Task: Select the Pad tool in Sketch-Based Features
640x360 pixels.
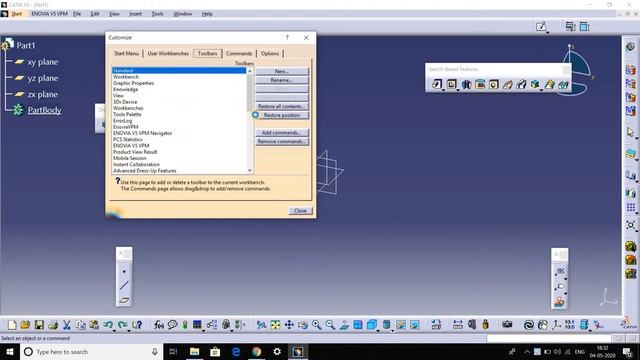Action: point(437,84)
